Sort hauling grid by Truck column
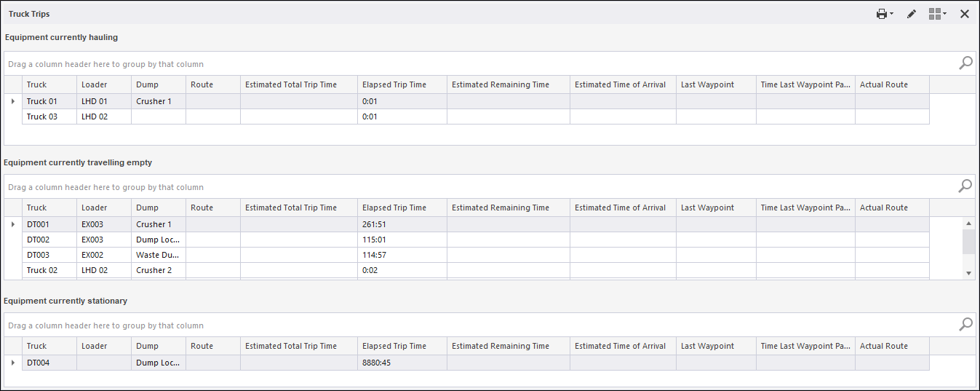The width and height of the screenshot is (980, 391). pos(49,84)
